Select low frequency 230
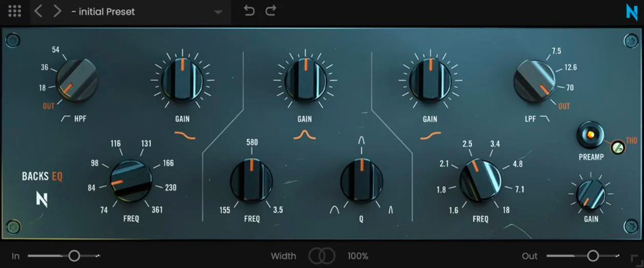Image resolution: width=644 pixels, height=268 pixels. (x=170, y=188)
